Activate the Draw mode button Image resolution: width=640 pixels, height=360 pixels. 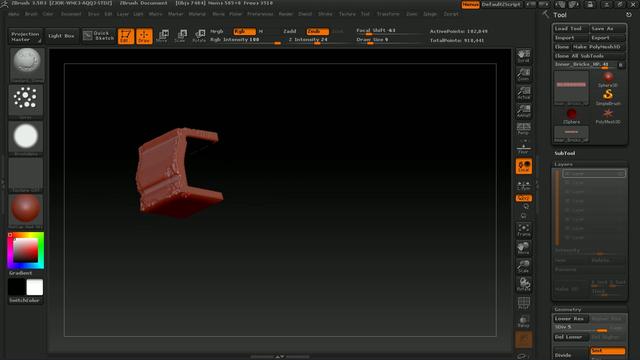(144, 36)
